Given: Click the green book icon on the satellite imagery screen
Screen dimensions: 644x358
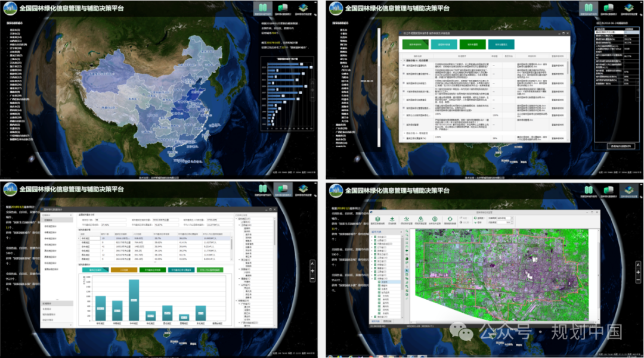Looking at the screenshot, I should [x=589, y=190].
